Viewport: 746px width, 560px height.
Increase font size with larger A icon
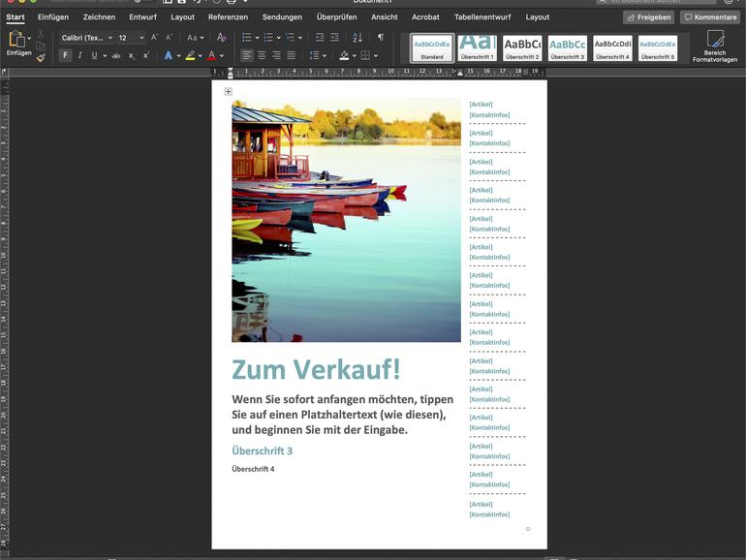(154, 37)
